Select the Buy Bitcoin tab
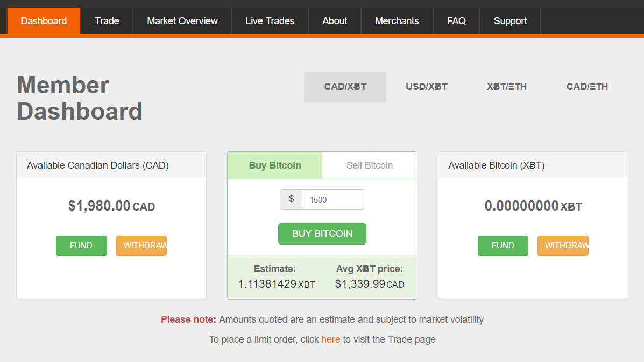This screenshot has width=644, height=362. tap(274, 165)
